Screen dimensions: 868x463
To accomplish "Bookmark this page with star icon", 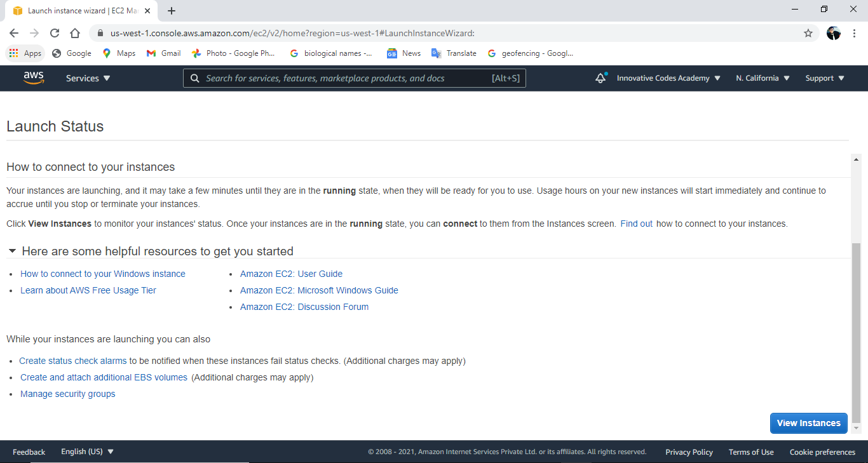I will pyautogui.click(x=808, y=33).
